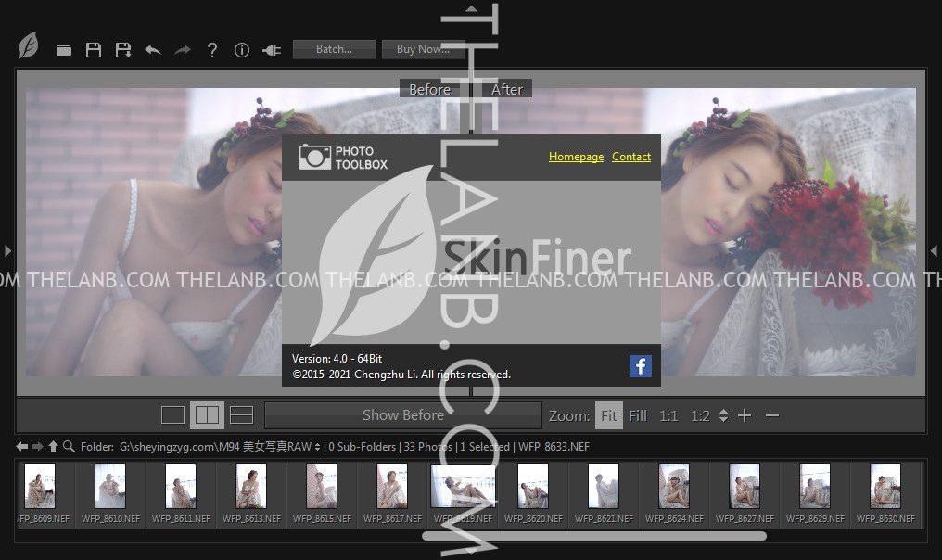Viewport: 942px width, 560px height.
Task: Select side-by-side split view layout
Action: (207, 415)
